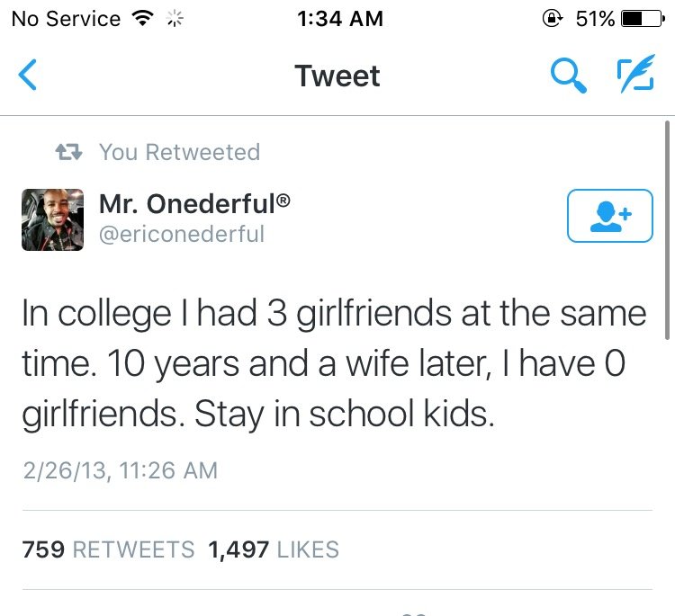Click the retweet arrows icon
This screenshot has width=675, height=616.
[69, 153]
